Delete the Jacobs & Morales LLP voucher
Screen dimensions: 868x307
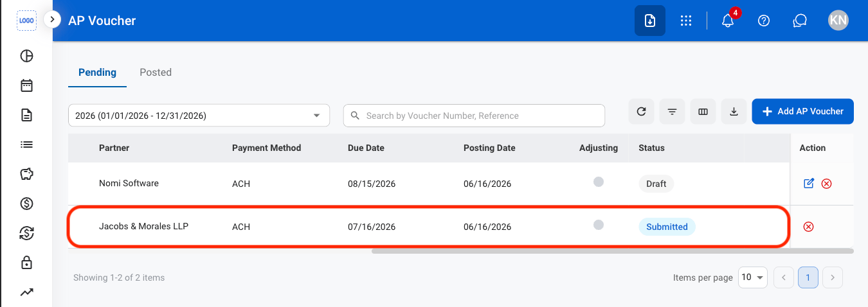pos(809,227)
